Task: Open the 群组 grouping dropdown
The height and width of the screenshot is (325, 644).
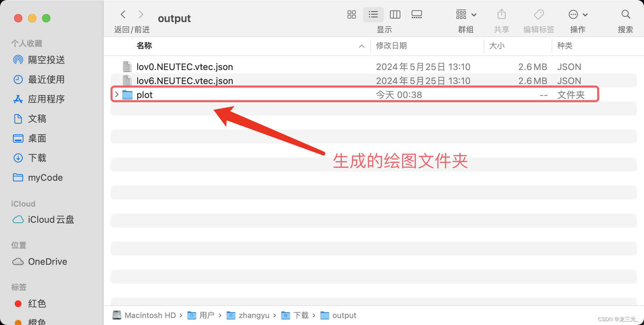Action: point(465,14)
